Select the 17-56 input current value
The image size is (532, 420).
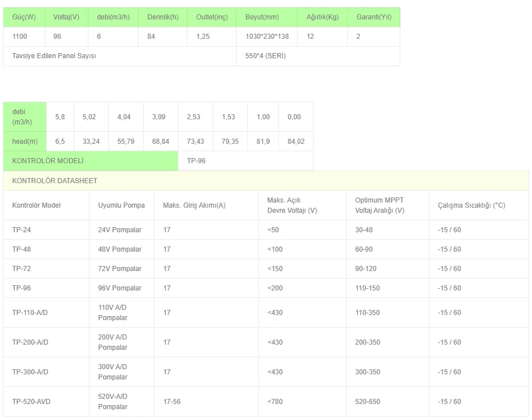coord(172,402)
